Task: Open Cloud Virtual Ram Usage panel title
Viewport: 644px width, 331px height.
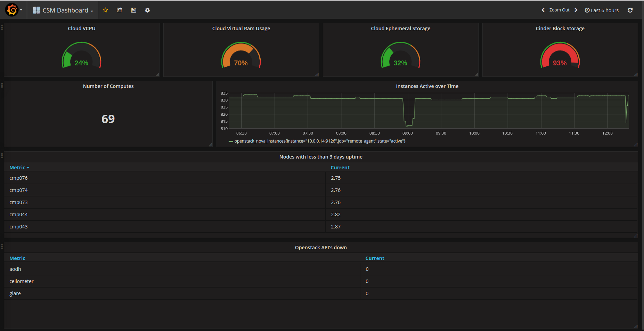Action: click(241, 29)
